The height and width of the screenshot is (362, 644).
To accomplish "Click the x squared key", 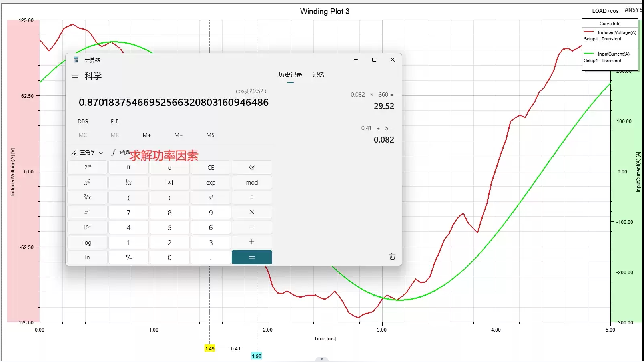I will coord(87,182).
